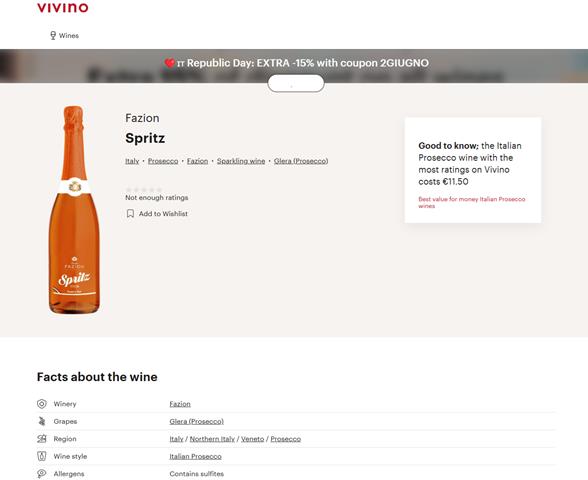Click the Winery label text
This screenshot has width=588, height=480.
click(x=65, y=404)
